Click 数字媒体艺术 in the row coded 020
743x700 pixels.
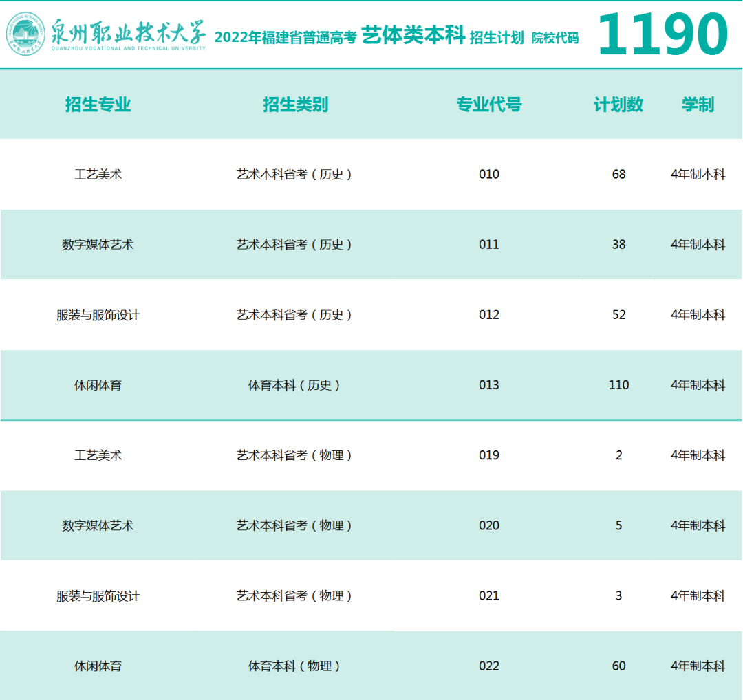coord(98,526)
